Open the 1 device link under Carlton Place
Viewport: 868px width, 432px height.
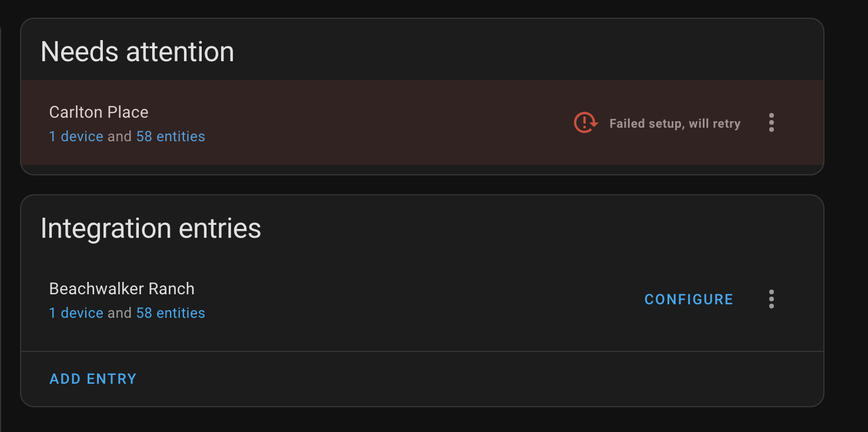tap(76, 136)
